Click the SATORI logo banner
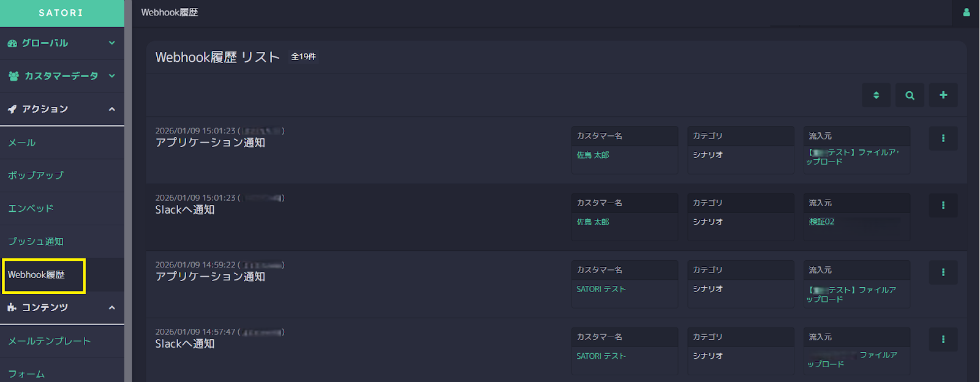The width and height of the screenshot is (980, 382). coord(62,12)
